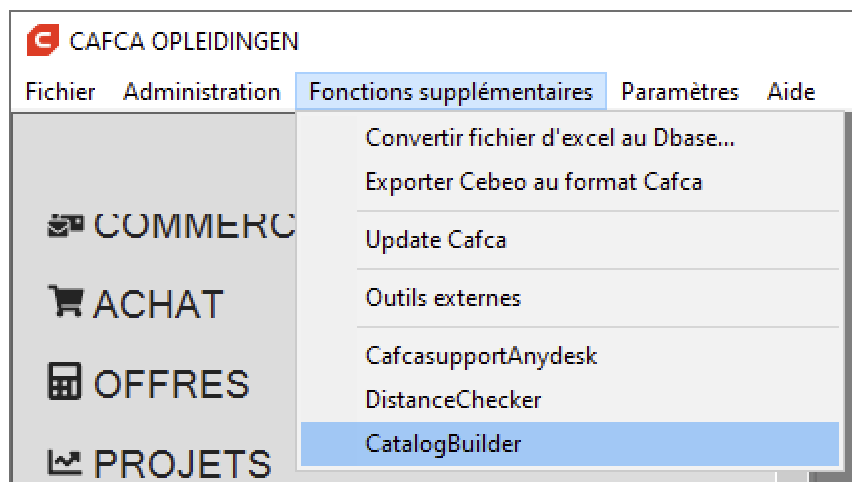This screenshot has height=482, width=852.
Task: Choose Convertir fichier d'excel au Dbase
Action: point(570,137)
